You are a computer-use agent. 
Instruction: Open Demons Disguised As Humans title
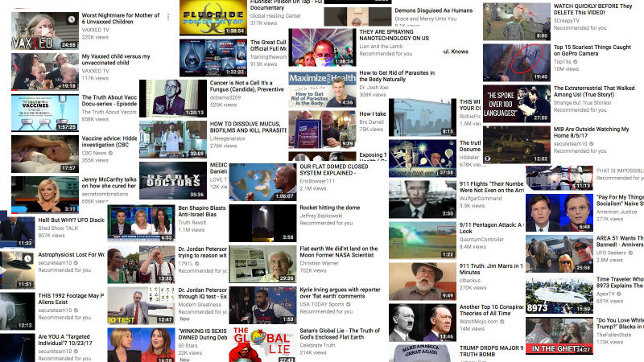pyautogui.click(x=434, y=10)
